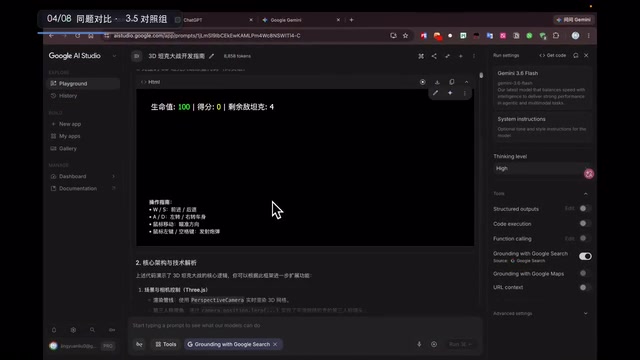The width and height of the screenshot is (640, 360).
Task: Open My apps in the sidebar
Action: (x=69, y=136)
